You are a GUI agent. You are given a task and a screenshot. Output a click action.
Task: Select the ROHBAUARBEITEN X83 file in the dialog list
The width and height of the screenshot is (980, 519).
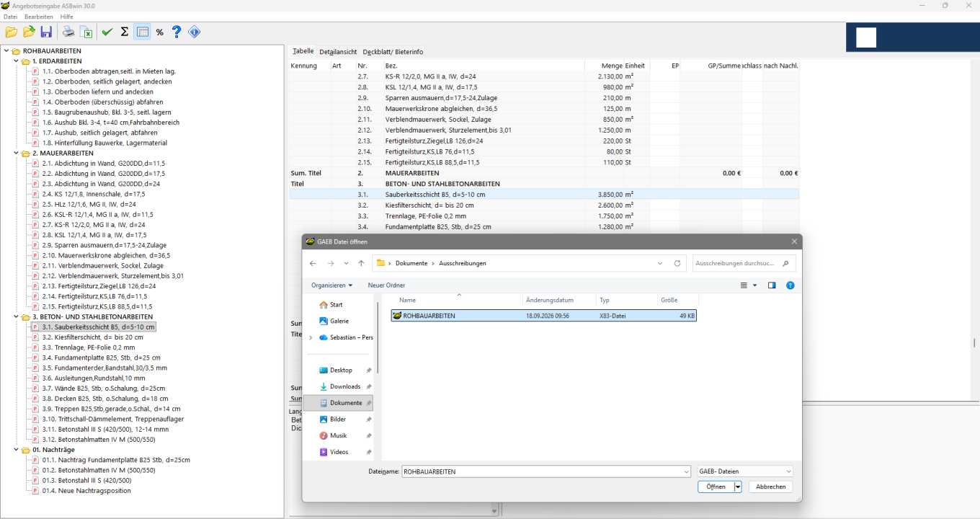[x=544, y=316]
